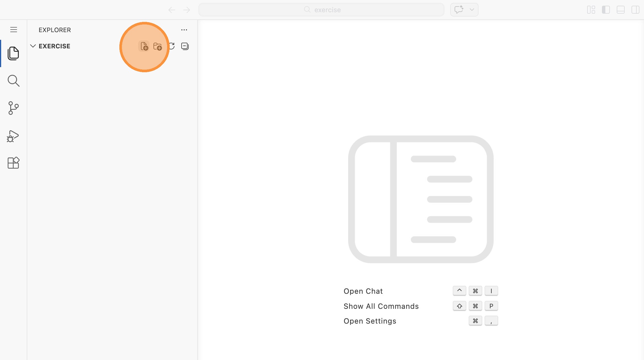
Task: Open the Explorer view in activity bar
Action: 13,53
